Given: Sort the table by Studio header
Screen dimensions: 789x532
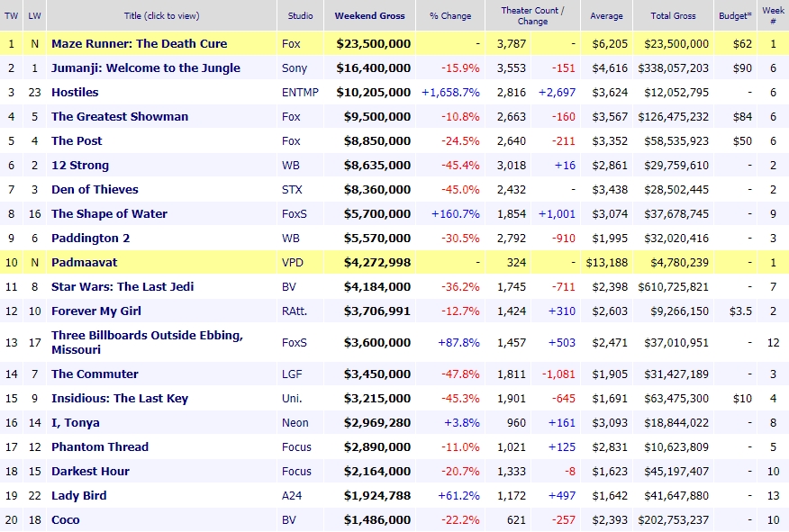Looking at the screenshot, I should [301, 15].
